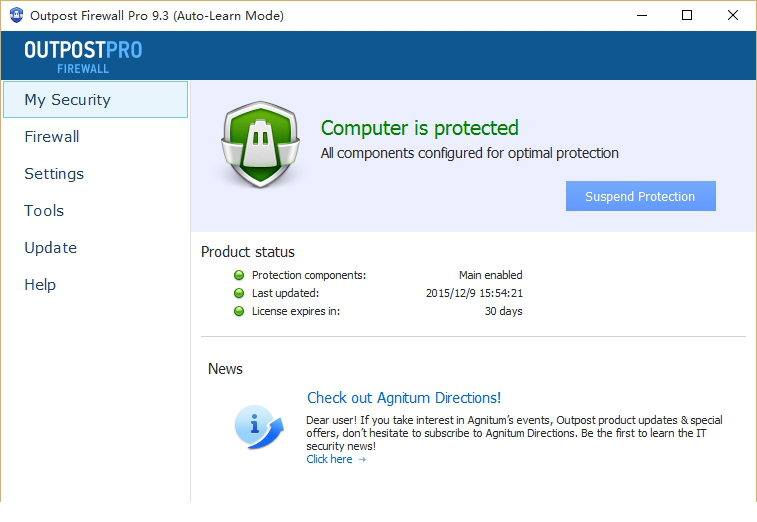Viewport: 757px width, 522px height.
Task: Click the Main enabled status value
Action: [491, 275]
